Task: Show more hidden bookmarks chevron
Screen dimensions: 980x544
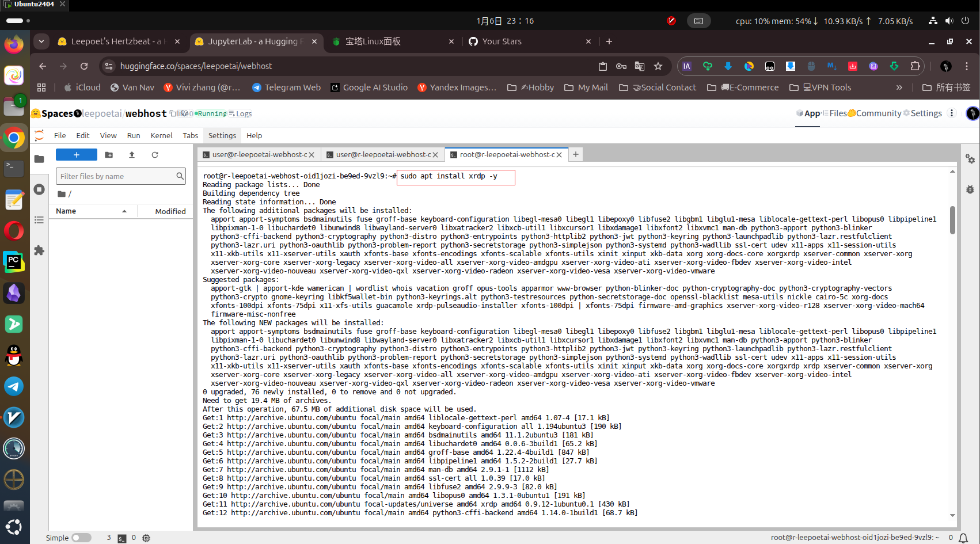Action: (x=899, y=88)
